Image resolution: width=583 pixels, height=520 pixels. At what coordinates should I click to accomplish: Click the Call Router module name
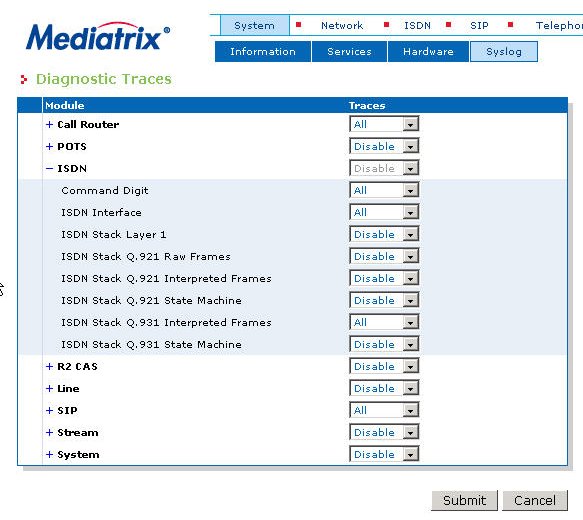click(88, 125)
